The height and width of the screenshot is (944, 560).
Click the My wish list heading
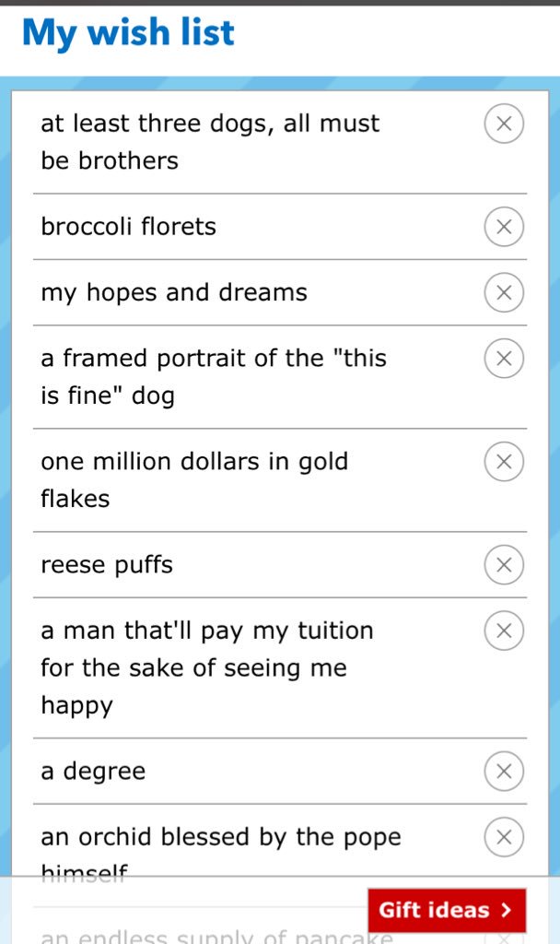(128, 33)
